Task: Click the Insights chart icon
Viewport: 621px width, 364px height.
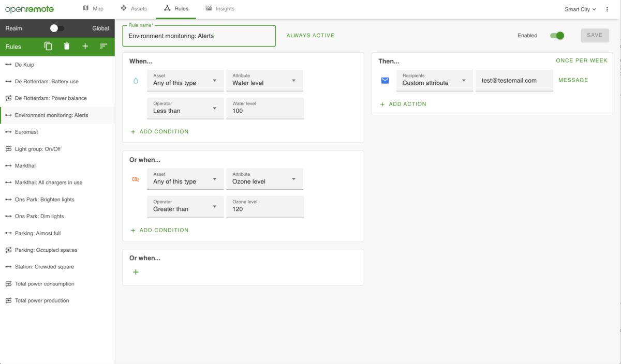Action: [209, 8]
